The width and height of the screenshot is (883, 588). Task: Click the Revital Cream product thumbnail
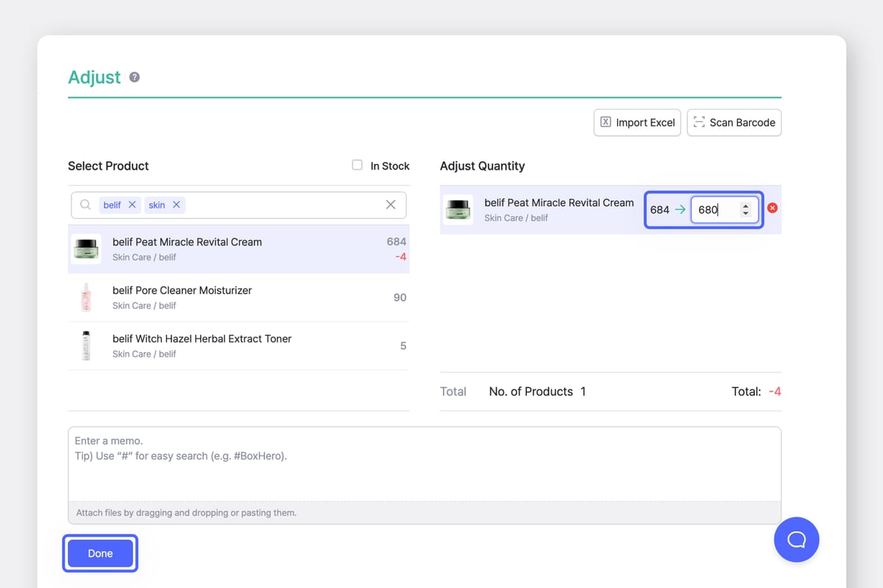tap(86, 249)
